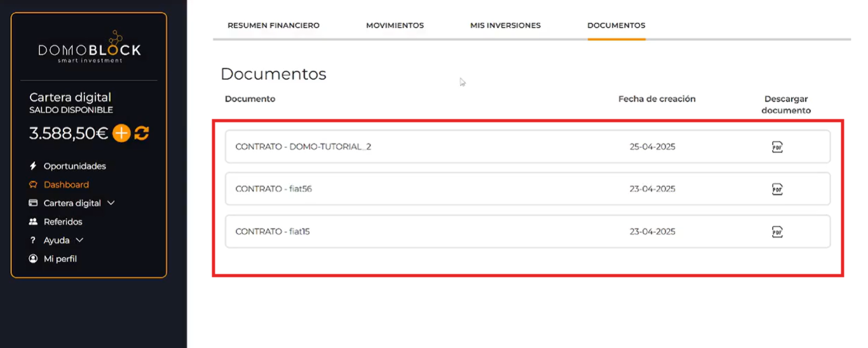Click the Documento column header
The image size is (868, 348).
[x=250, y=99]
